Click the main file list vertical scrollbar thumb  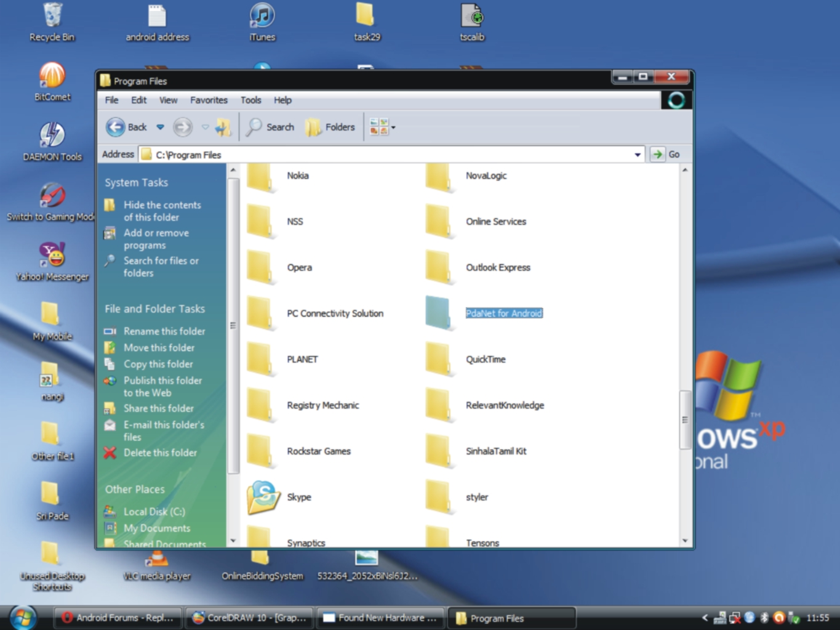[x=685, y=420]
